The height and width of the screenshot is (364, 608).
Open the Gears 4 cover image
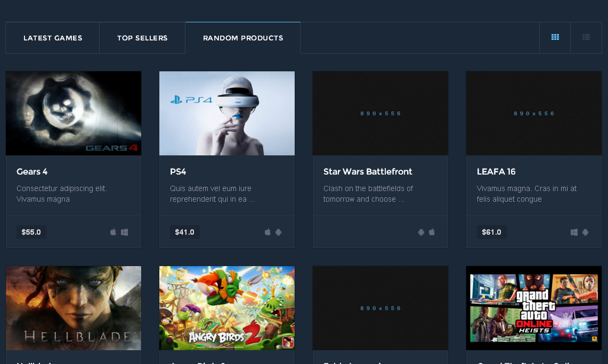pos(74,113)
